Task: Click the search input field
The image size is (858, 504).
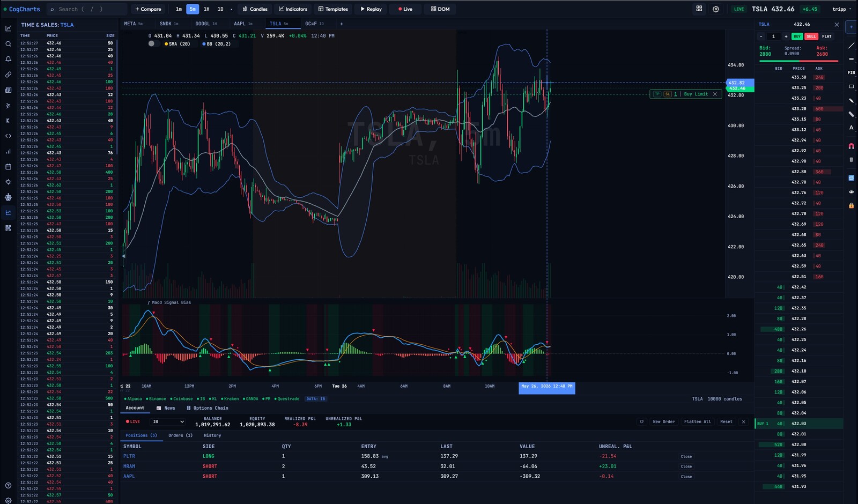Action: 87,9
